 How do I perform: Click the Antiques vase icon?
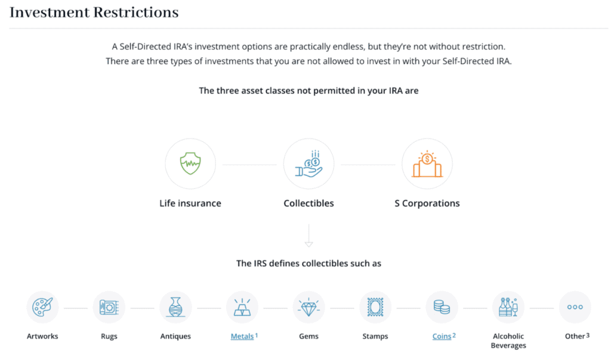point(175,307)
